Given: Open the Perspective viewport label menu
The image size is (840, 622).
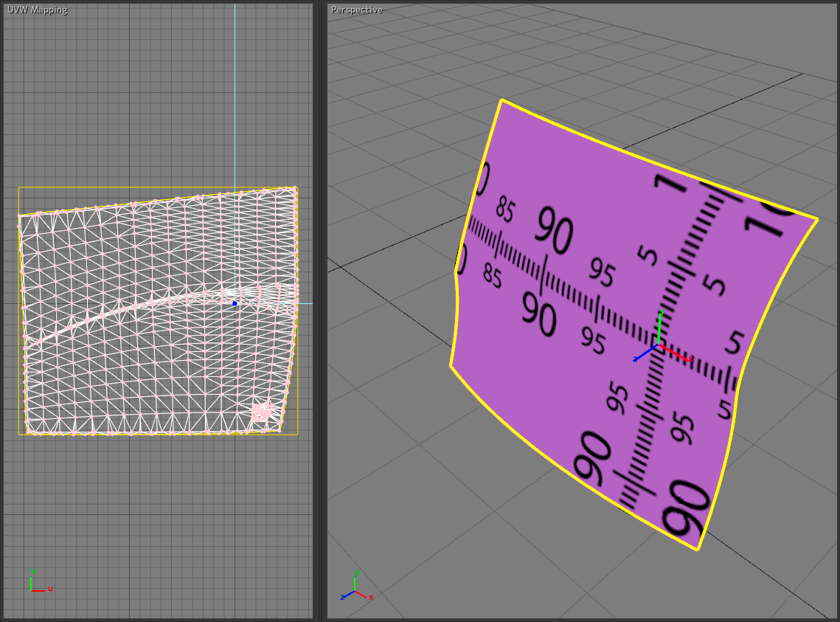Looking at the screenshot, I should (x=356, y=10).
